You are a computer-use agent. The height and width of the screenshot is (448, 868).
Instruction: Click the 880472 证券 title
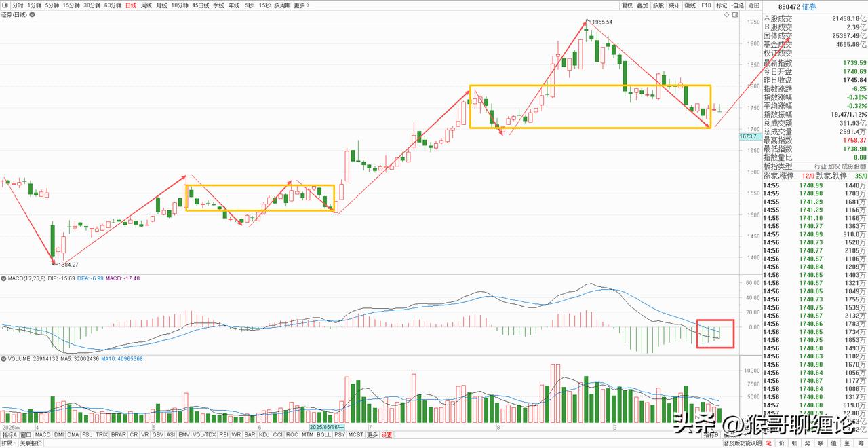pyautogui.click(x=797, y=7)
